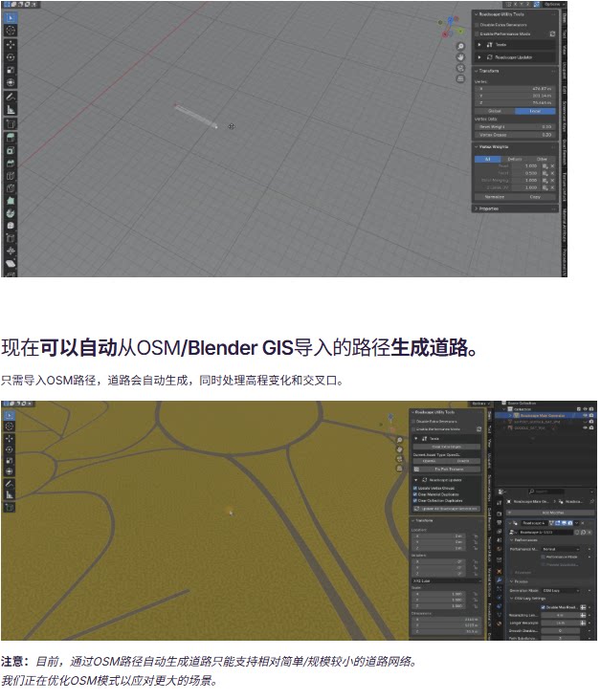Tick Disable Extra Generators in lower panel

coord(413,422)
